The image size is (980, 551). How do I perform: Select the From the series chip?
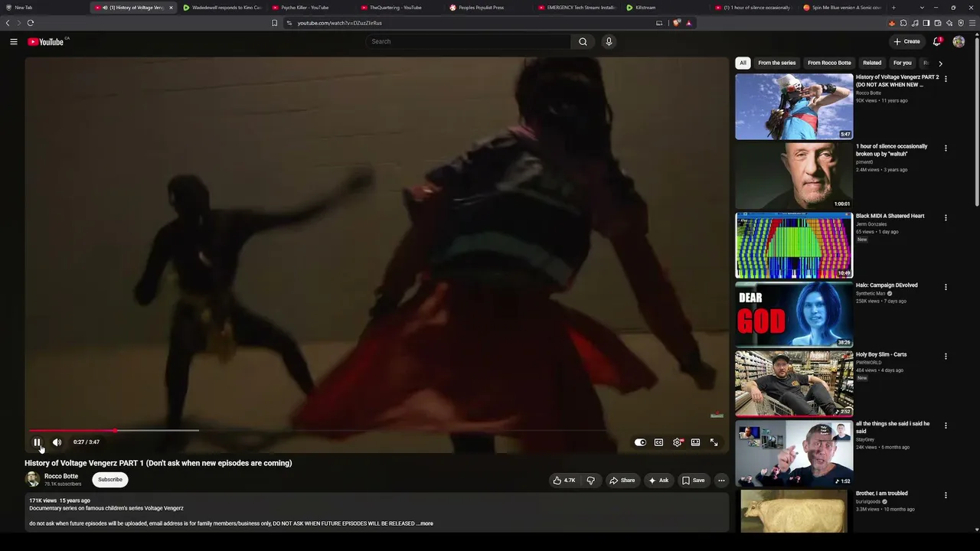coord(777,63)
